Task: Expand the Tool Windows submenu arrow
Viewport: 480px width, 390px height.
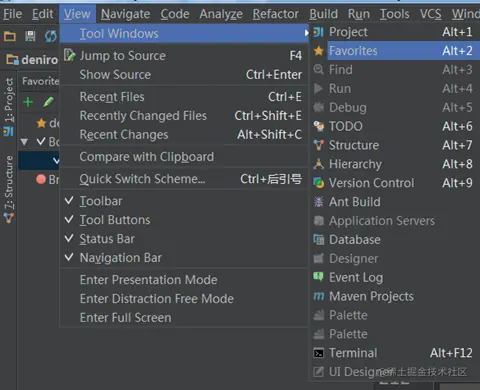Action: [x=306, y=33]
